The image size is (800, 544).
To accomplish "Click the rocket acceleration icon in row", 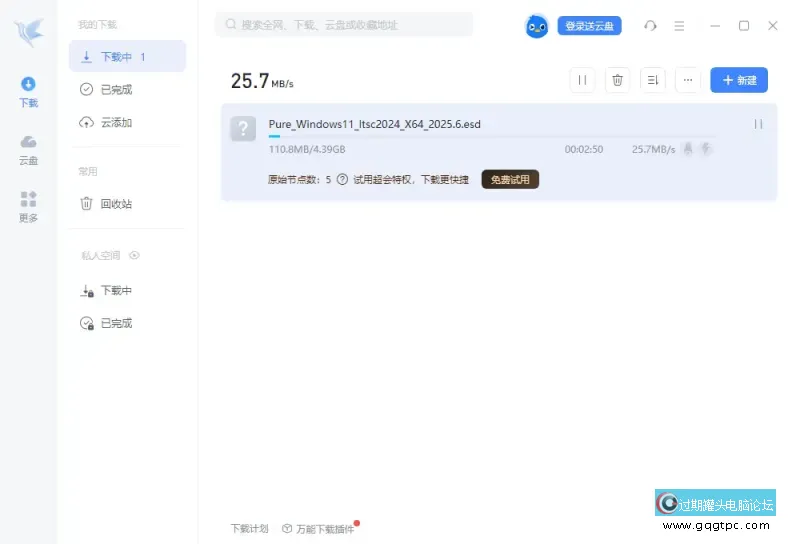I will coord(688,149).
